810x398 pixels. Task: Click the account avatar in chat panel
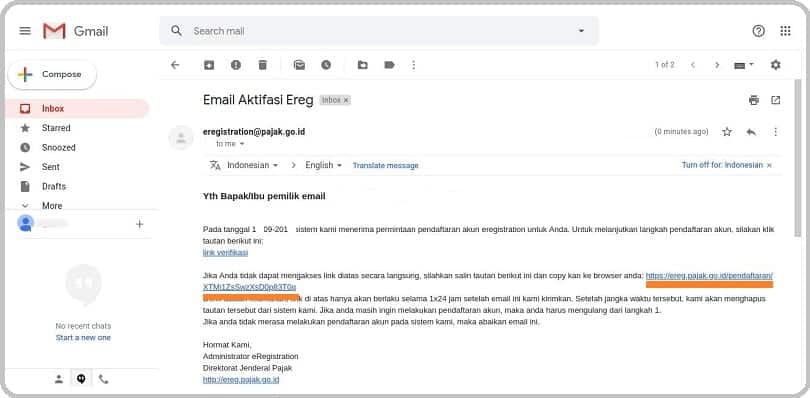tap(25, 223)
